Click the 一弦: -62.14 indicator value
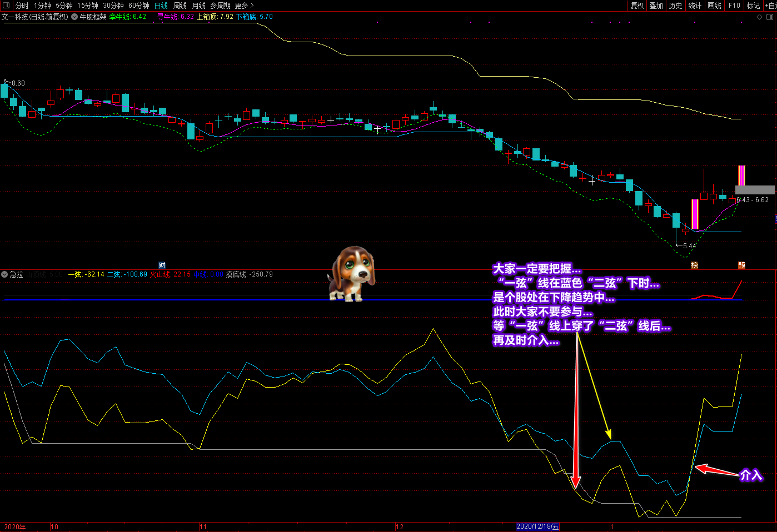 [86, 274]
